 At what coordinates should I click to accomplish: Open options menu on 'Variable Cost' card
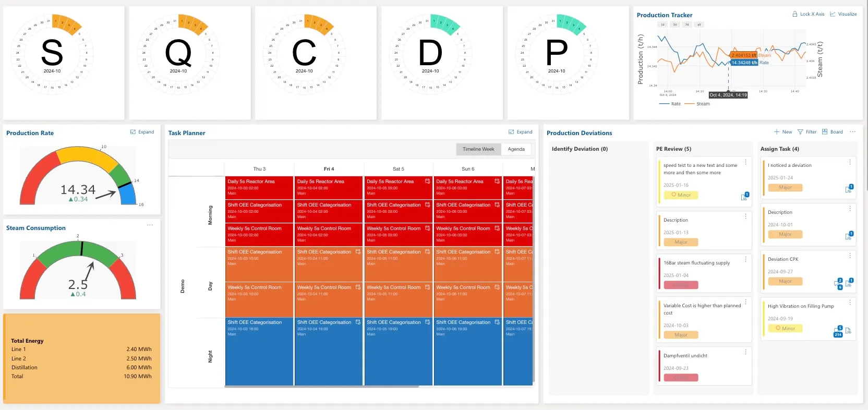point(745,302)
